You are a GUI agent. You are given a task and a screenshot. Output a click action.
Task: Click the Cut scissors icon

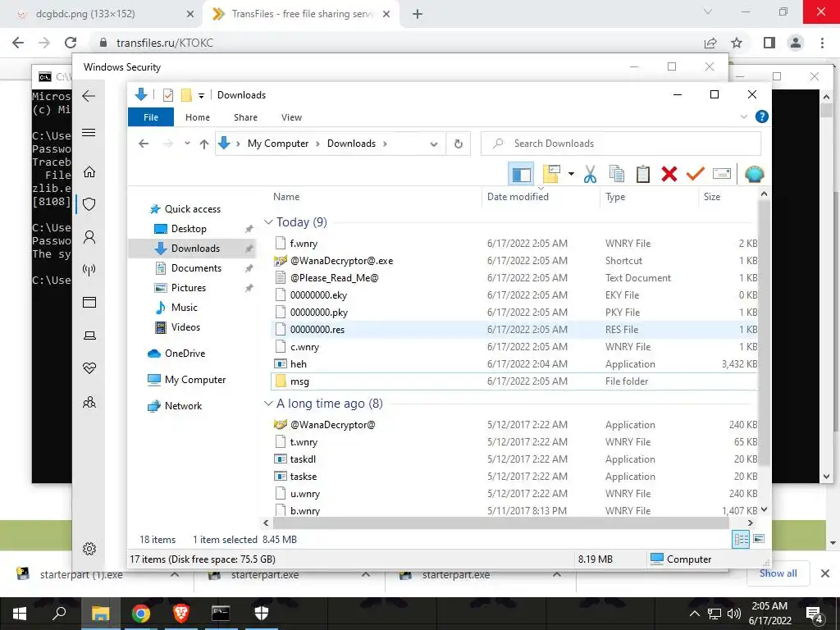(590, 174)
